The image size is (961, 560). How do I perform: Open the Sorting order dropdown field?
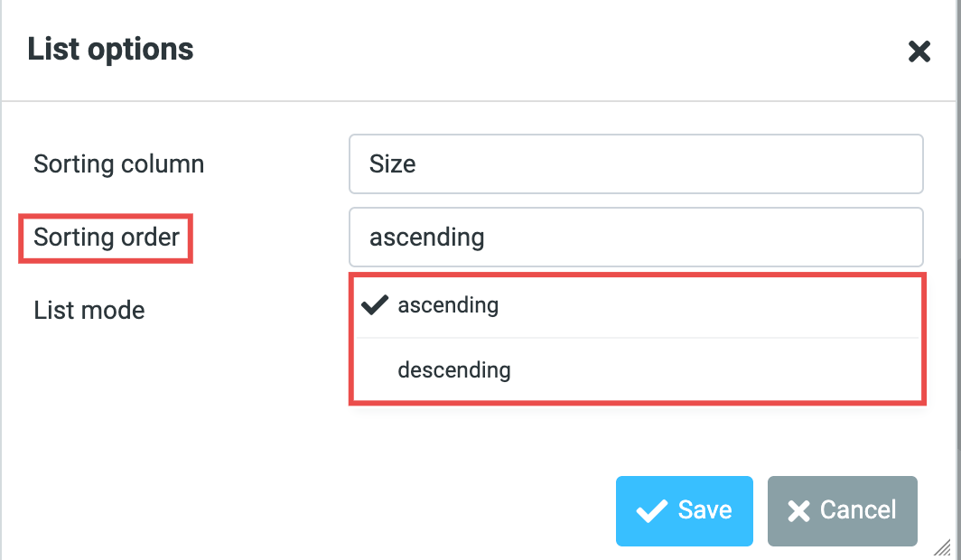(636, 238)
